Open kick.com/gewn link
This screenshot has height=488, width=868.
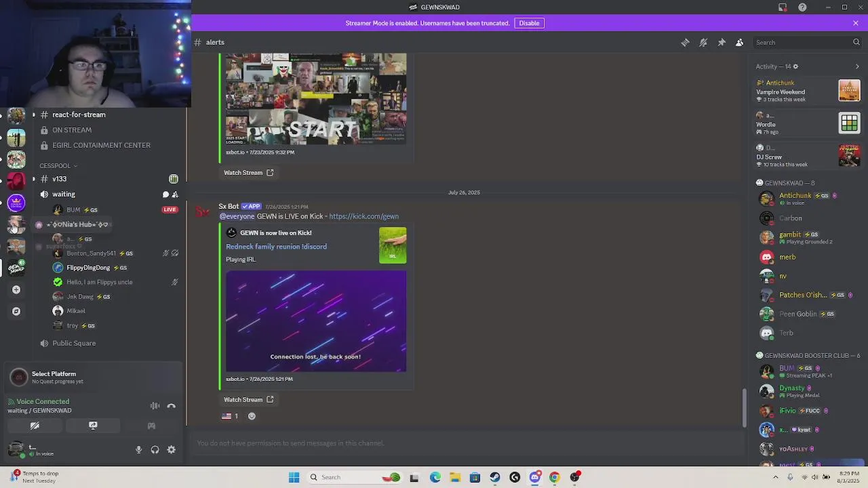coord(363,216)
